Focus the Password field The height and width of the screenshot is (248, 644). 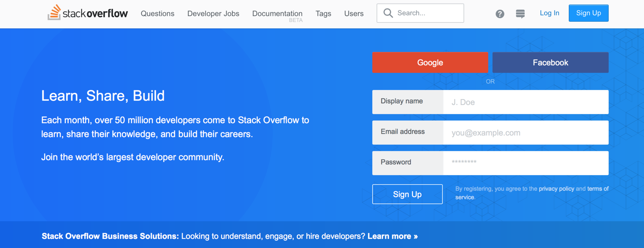[x=526, y=163]
